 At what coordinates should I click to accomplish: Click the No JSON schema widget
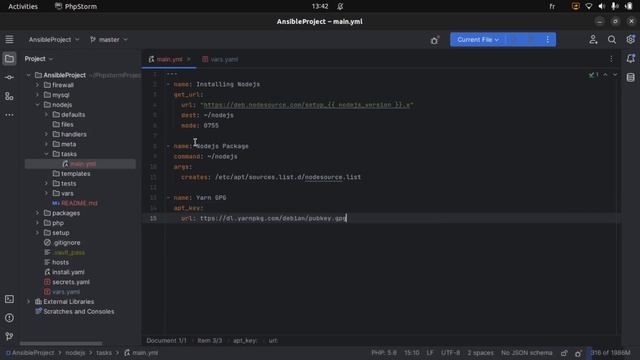[x=527, y=353]
